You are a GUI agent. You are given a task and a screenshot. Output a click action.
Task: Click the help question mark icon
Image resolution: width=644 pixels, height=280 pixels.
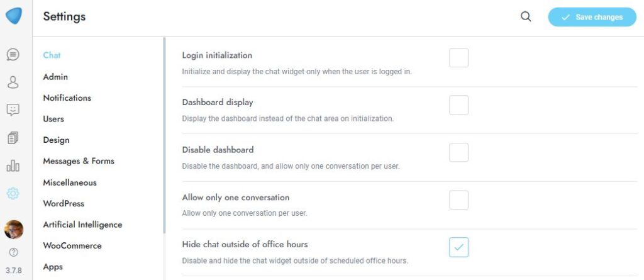tap(13, 253)
